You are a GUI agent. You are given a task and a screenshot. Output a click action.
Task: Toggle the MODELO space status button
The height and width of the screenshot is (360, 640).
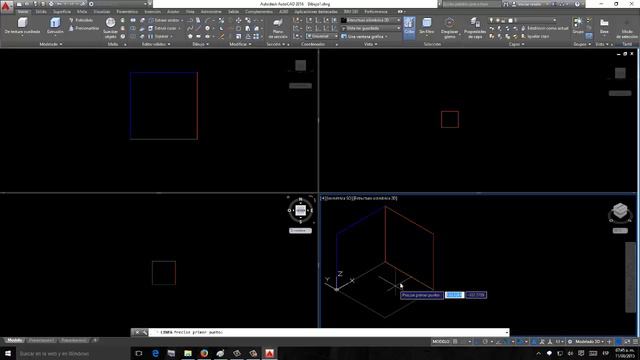(441, 341)
